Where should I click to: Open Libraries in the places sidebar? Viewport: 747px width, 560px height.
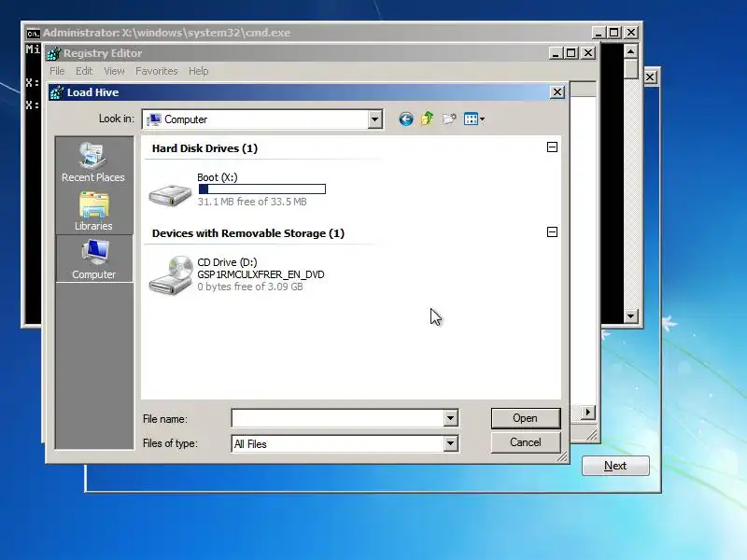(93, 212)
